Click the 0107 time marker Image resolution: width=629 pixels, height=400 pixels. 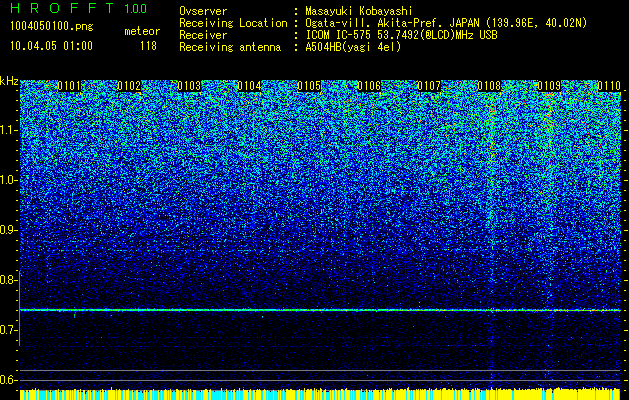tap(429, 86)
